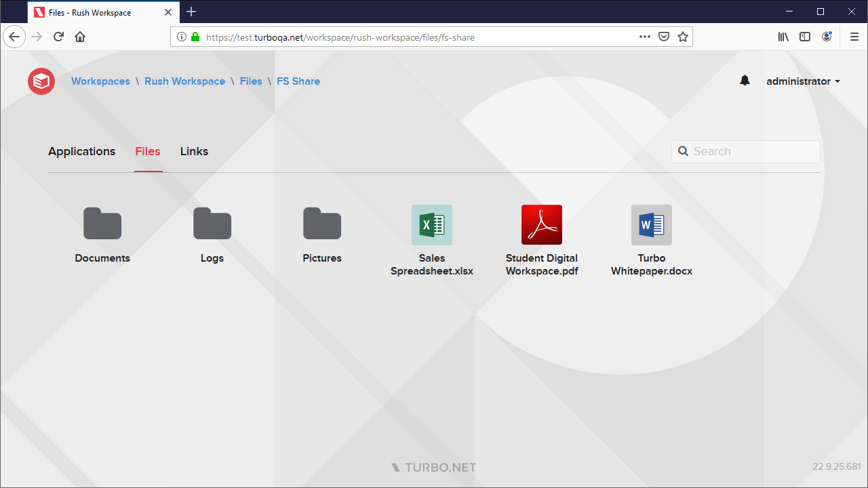The width and height of the screenshot is (868, 488).
Task: Switch to the Applications tab
Action: pyautogui.click(x=81, y=151)
